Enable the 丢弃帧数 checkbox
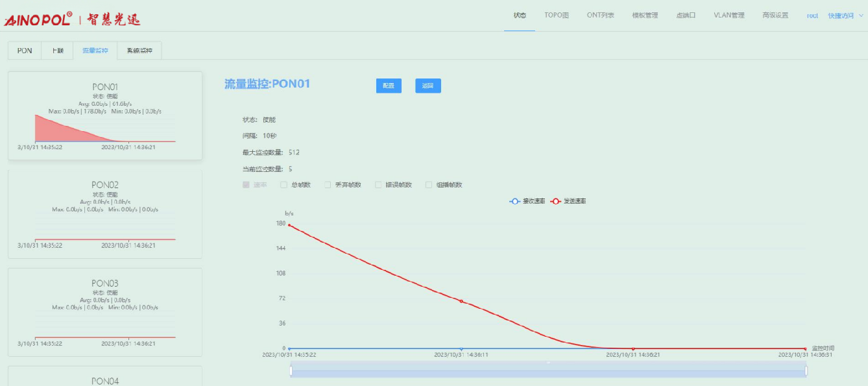 [328, 185]
